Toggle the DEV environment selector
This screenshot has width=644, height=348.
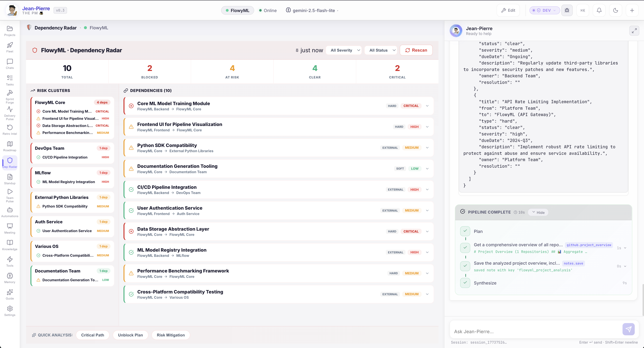pyautogui.click(x=544, y=10)
